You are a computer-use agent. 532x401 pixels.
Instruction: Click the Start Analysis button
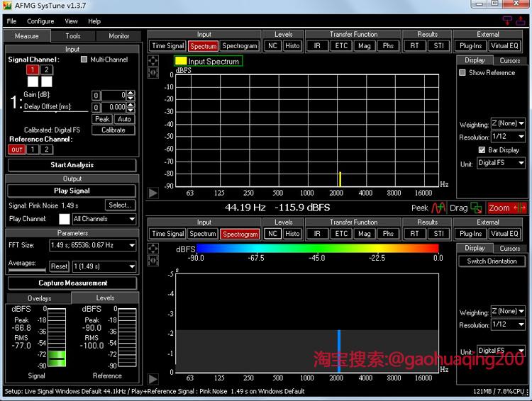(x=72, y=165)
